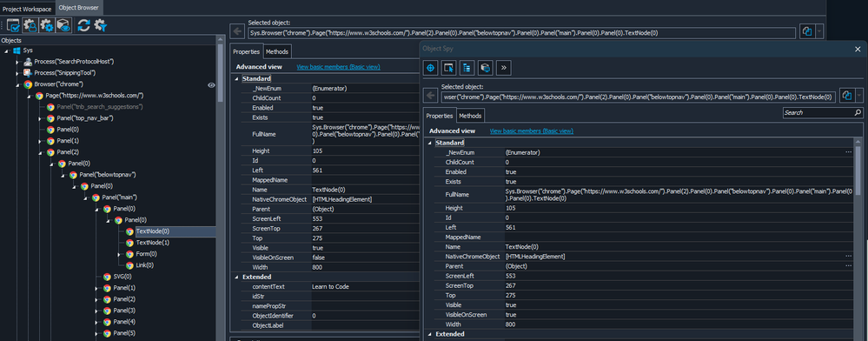Select SVG(0) in the Objects tree
The height and width of the screenshot is (341, 868).
(x=123, y=277)
